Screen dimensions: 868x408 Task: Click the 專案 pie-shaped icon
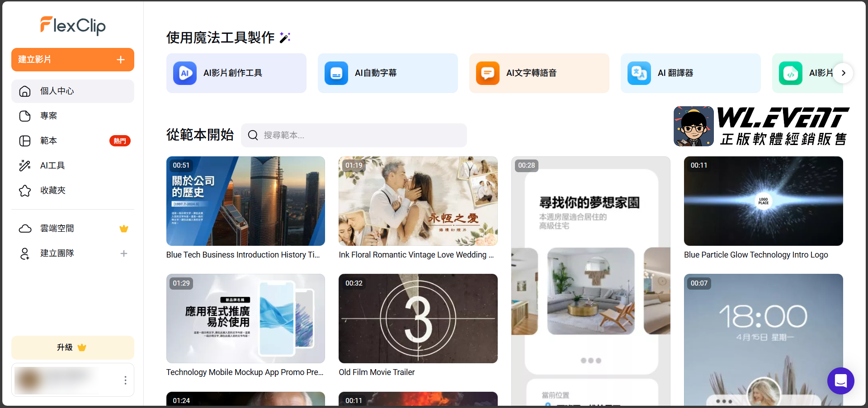coord(25,116)
